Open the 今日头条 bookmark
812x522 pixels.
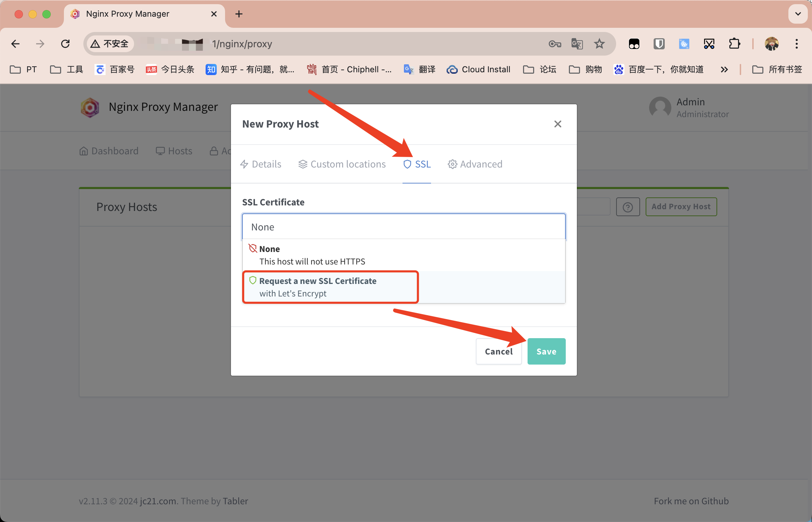click(x=170, y=70)
